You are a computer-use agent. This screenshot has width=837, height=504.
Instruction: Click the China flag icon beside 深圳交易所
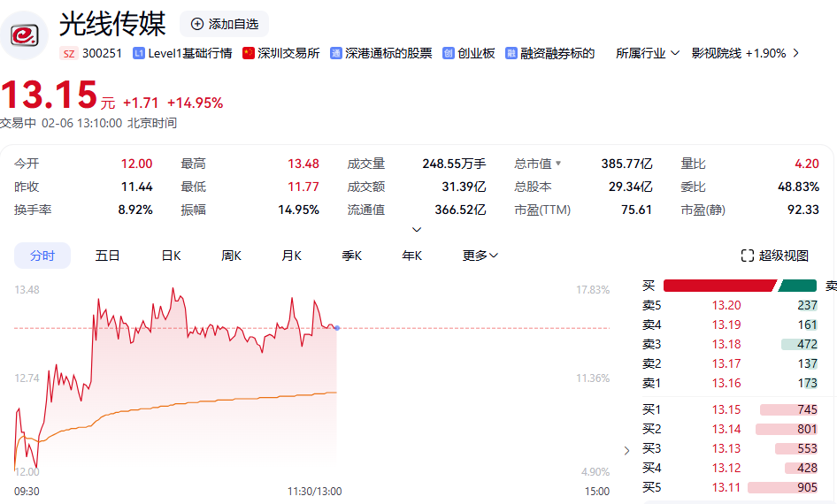(249, 53)
